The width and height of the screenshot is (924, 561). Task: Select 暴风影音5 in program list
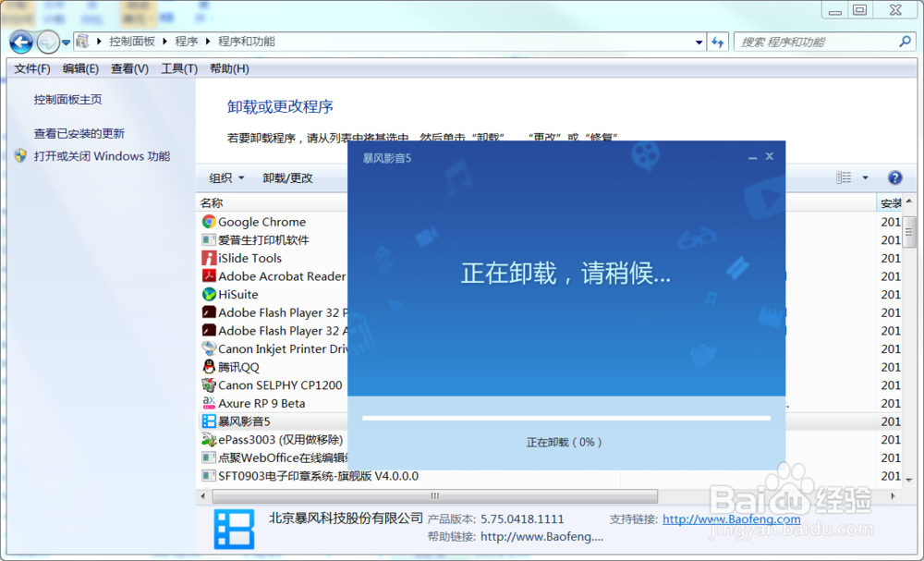click(x=244, y=421)
